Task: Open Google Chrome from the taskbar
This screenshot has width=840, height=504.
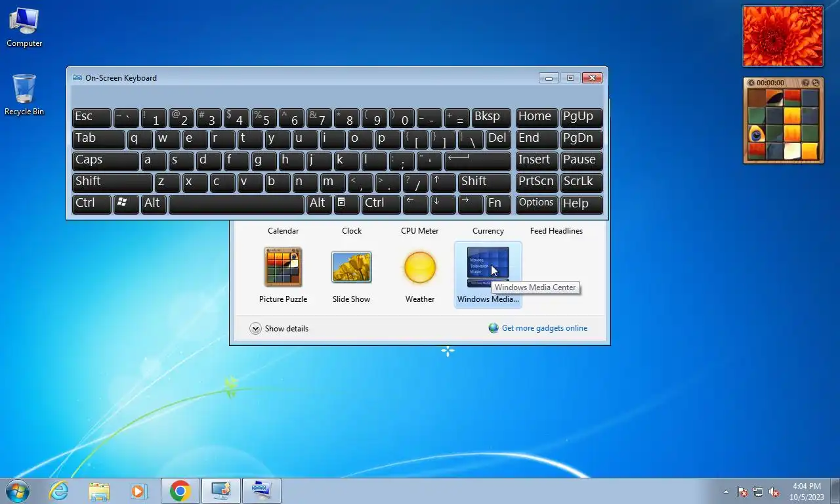Action: tap(180, 491)
